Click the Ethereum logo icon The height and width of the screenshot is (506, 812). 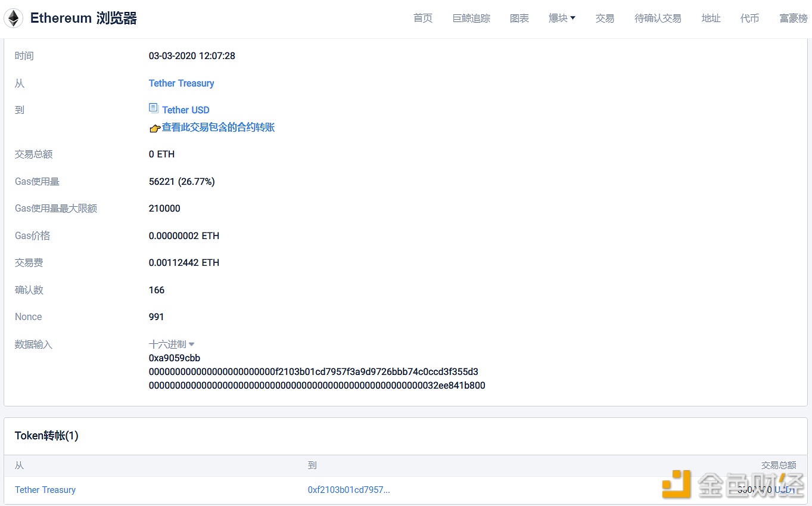(x=14, y=18)
